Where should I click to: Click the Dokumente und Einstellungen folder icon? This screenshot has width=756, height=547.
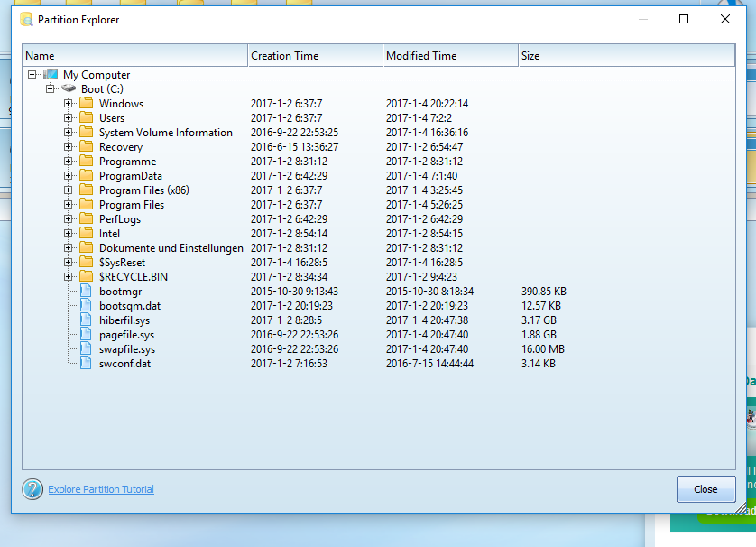tap(87, 248)
